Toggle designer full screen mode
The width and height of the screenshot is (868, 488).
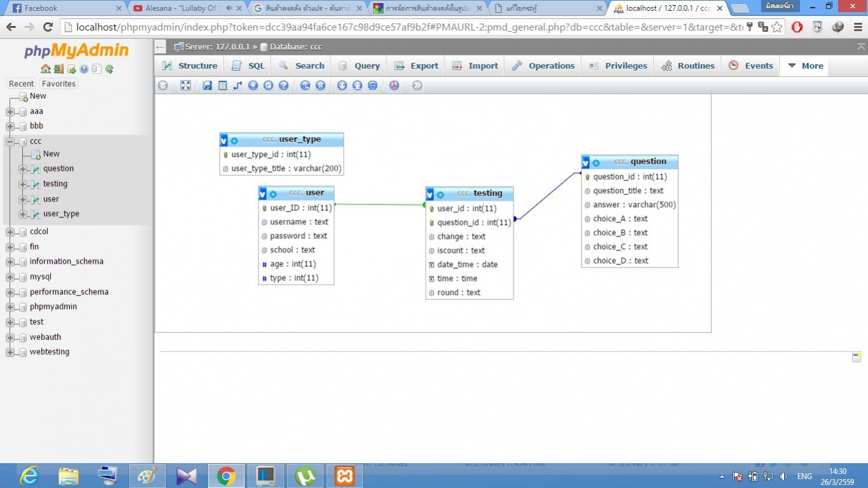click(186, 85)
